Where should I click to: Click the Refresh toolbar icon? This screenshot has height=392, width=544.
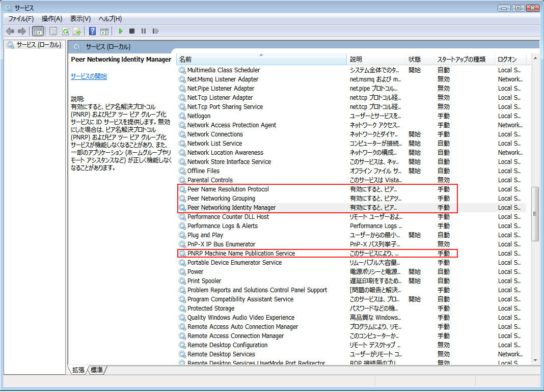tap(65, 31)
